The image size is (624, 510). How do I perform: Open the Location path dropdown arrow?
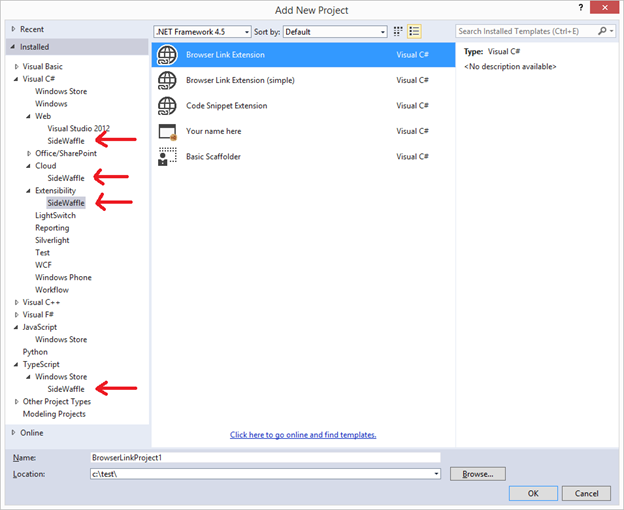pyautogui.click(x=437, y=474)
